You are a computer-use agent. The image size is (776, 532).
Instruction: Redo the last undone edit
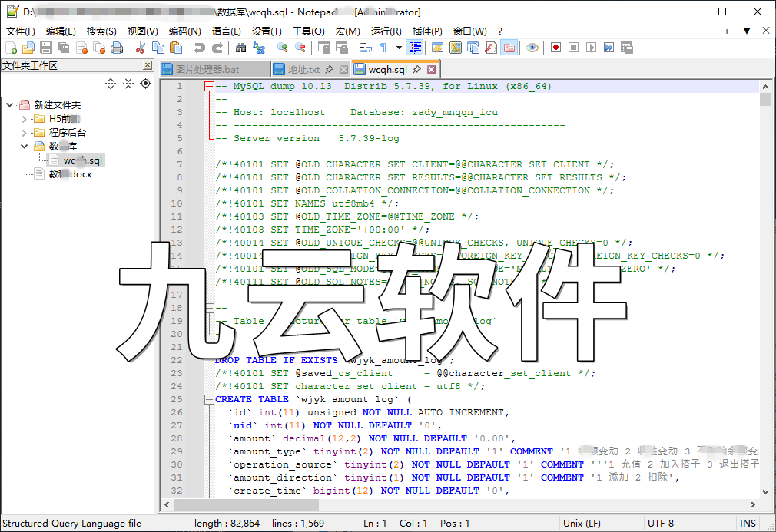pos(217,48)
